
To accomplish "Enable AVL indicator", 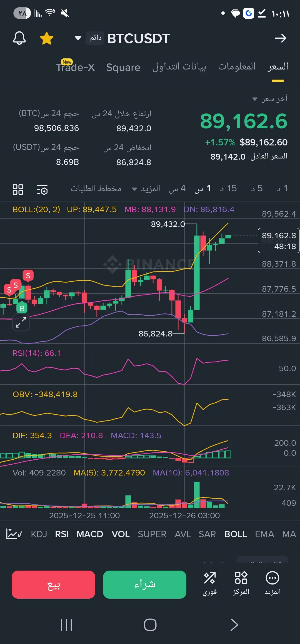I will pos(183,534).
